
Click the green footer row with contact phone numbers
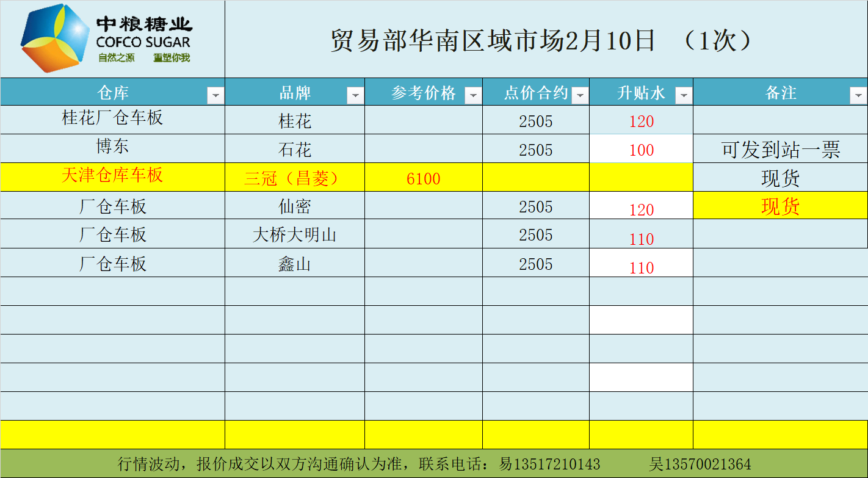433,464
